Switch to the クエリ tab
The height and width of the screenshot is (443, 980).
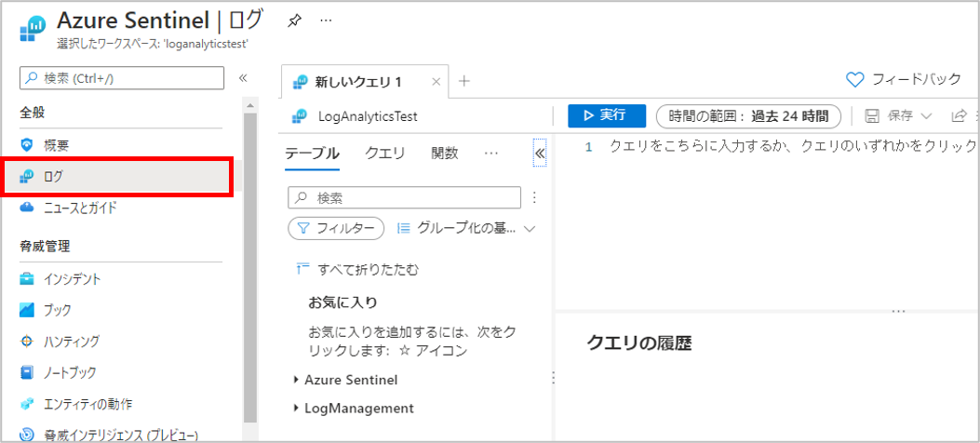click(x=384, y=154)
